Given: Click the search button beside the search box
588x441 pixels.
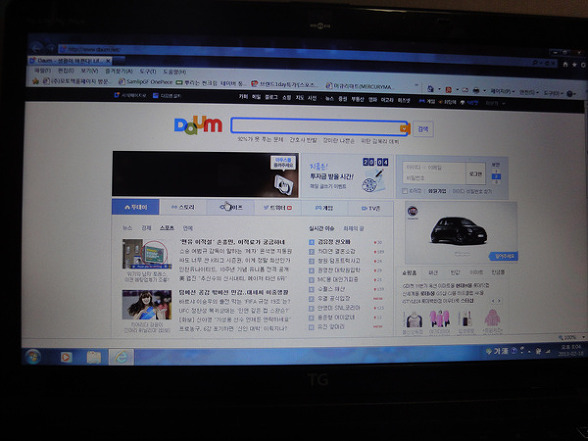Looking at the screenshot, I should (x=423, y=129).
